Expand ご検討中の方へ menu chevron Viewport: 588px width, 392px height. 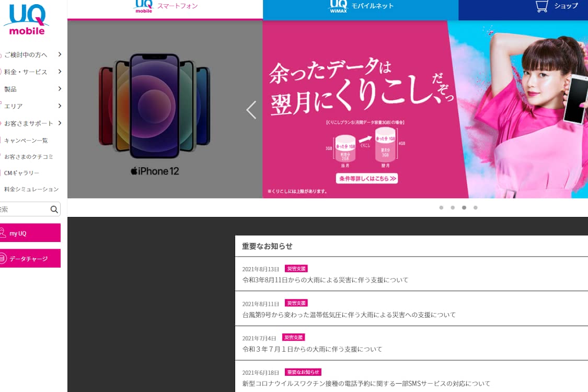coord(60,54)
